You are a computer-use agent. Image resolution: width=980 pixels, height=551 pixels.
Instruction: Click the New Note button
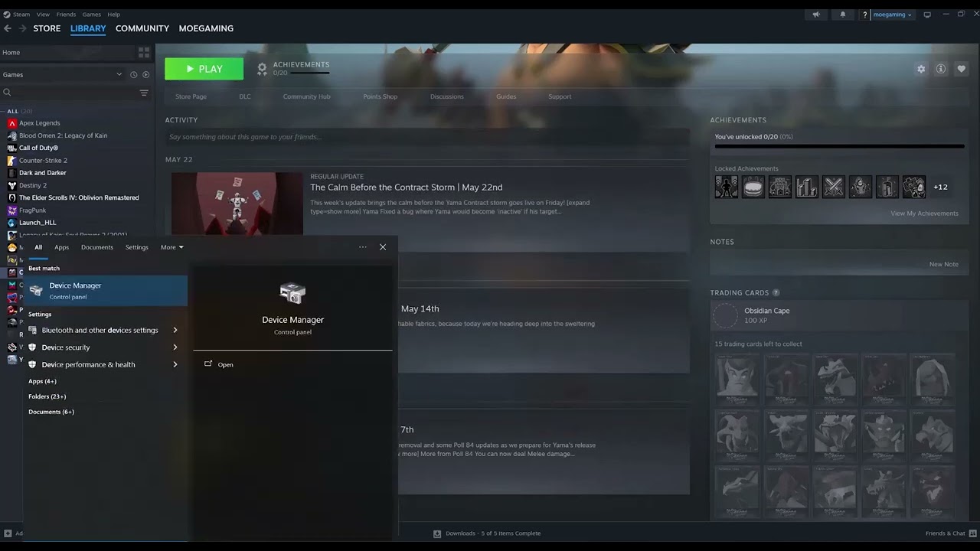point(943,264)
